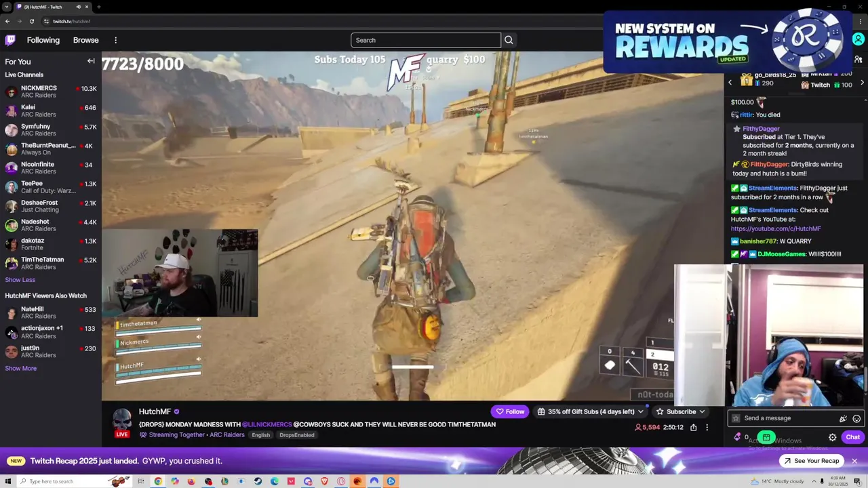868x488 pixels.
Task: Open the @LILNICKMERCS mention in the stream title
Action: coord(267,425)
